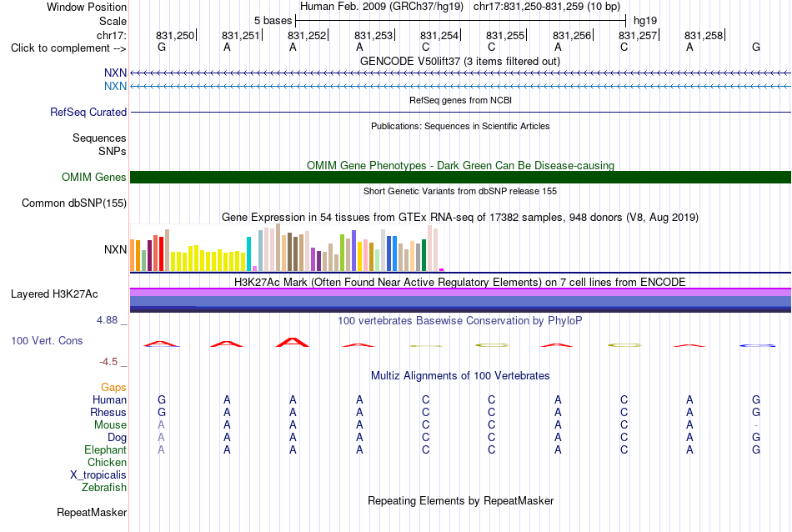Click the tallest red PhyloP conservation peak
The width and height of the screenshot is (792, 532).
pos(293,342)
